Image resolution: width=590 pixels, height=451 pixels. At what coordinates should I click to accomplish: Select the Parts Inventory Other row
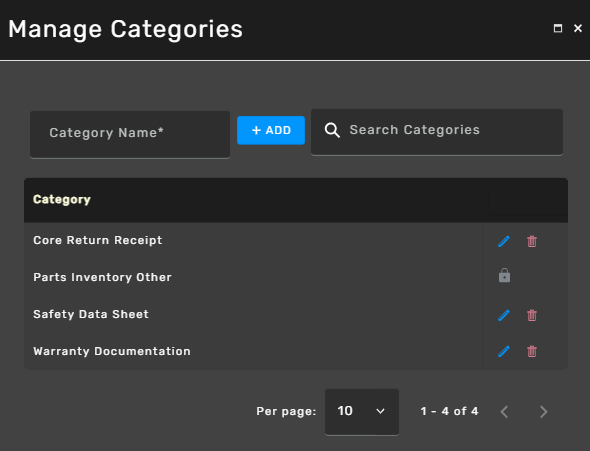pos(253,277)
